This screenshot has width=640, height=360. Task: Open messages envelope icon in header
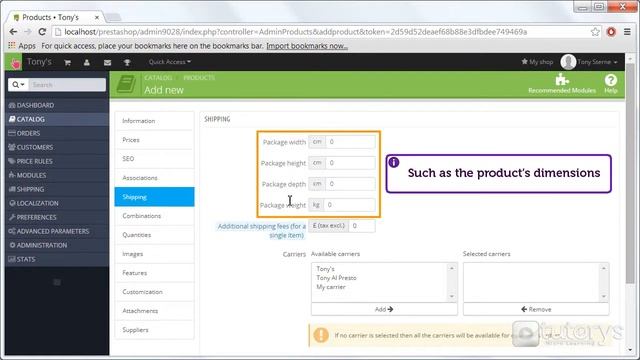point(107,62)
